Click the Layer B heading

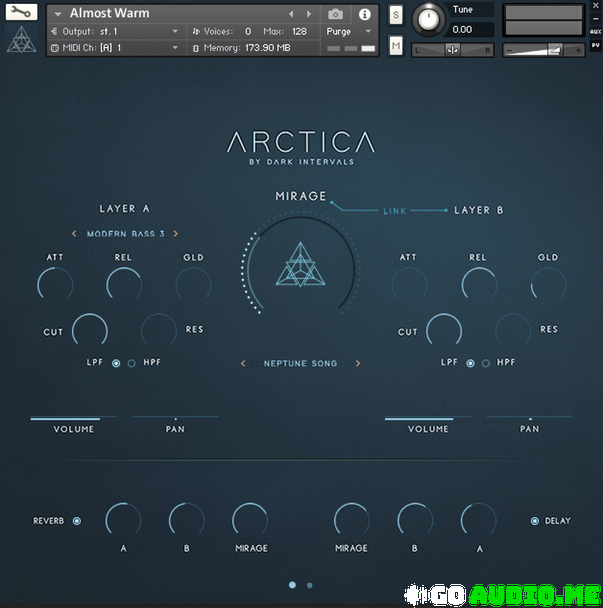point(479,210)
